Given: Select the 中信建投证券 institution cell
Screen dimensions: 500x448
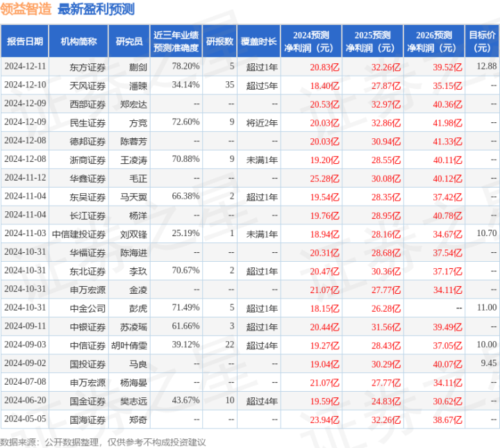Looking at the screenshot, I should tap(78, 234).
